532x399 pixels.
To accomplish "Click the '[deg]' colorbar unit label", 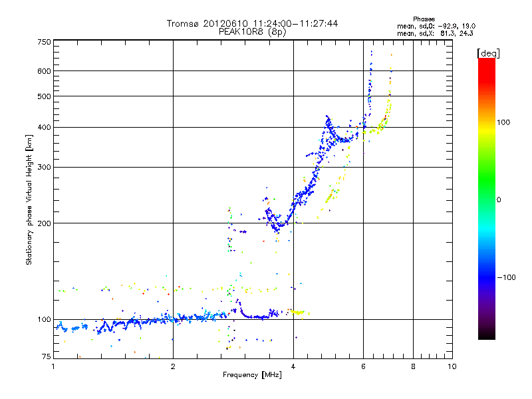I will pos(488,53).
